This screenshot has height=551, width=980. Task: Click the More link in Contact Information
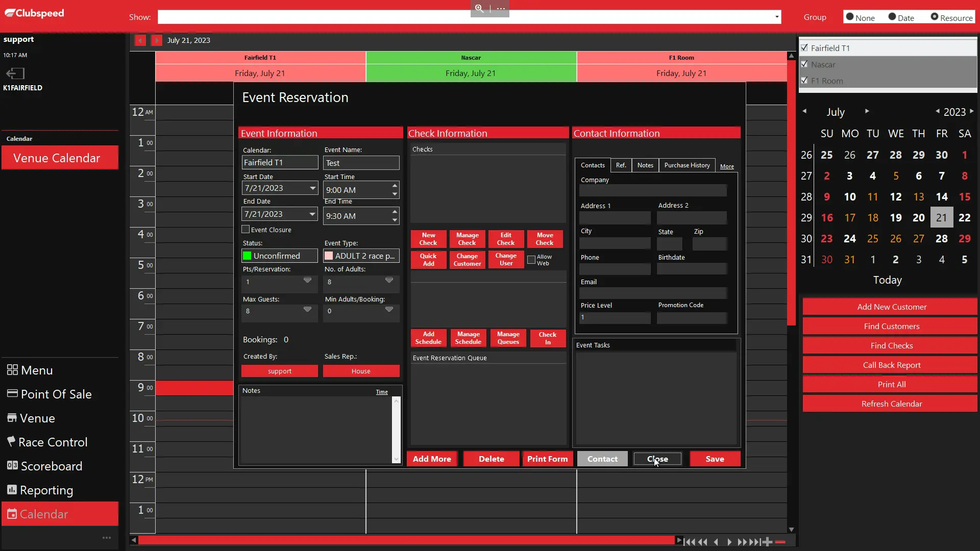coord(727,166)
